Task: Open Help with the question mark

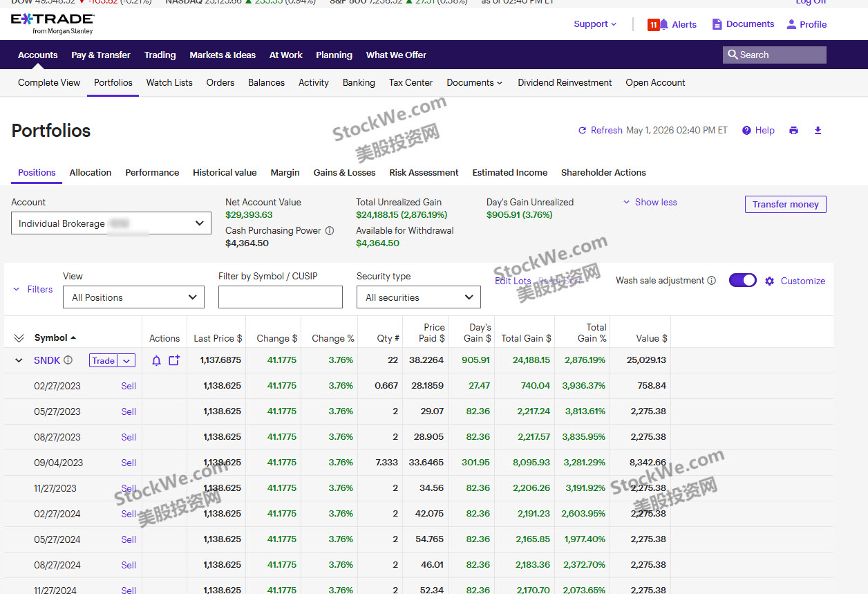Action: (758, 131)
